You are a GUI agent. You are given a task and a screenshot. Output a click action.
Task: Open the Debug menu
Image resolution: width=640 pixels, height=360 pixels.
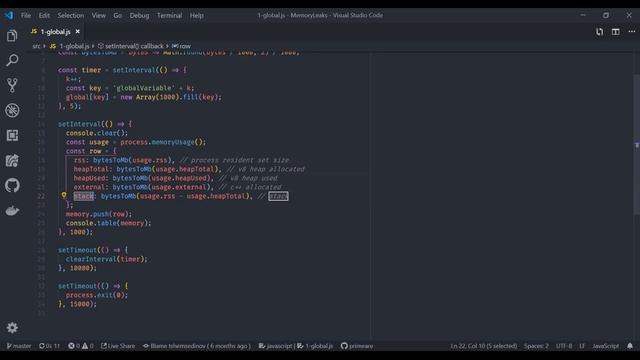pyautogui.click(x=139, y=15)
